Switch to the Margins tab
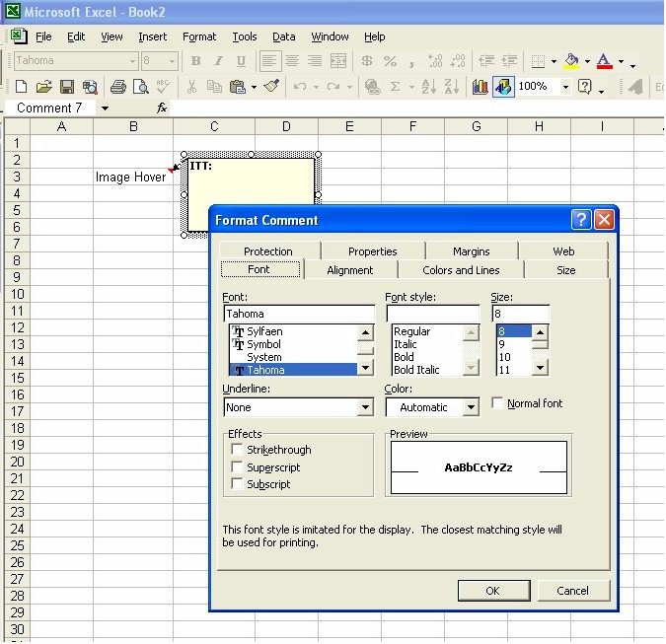Image resolution: width=666 pixels, height=644 pixels. tap(471, 251)
